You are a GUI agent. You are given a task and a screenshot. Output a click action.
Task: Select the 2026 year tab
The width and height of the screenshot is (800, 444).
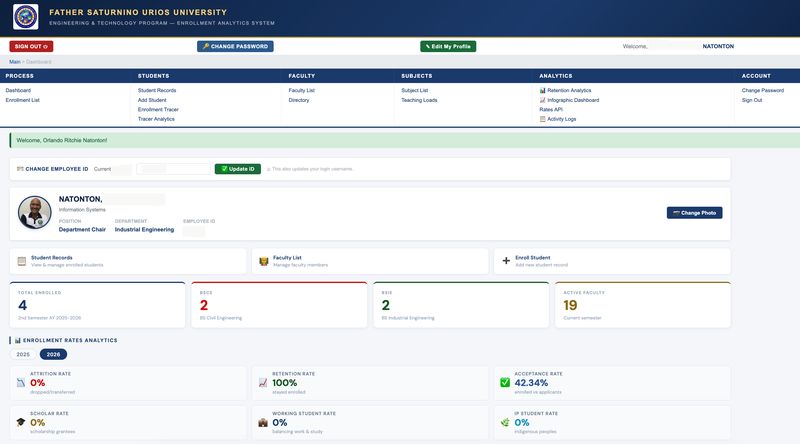[53, 354]
